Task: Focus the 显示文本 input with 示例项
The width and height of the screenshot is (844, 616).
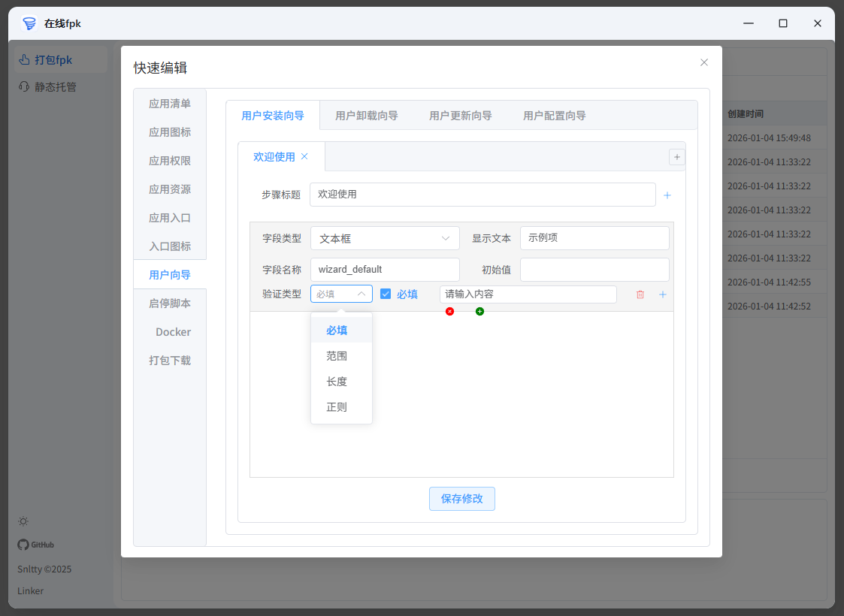Action: (x=594, y=238)
